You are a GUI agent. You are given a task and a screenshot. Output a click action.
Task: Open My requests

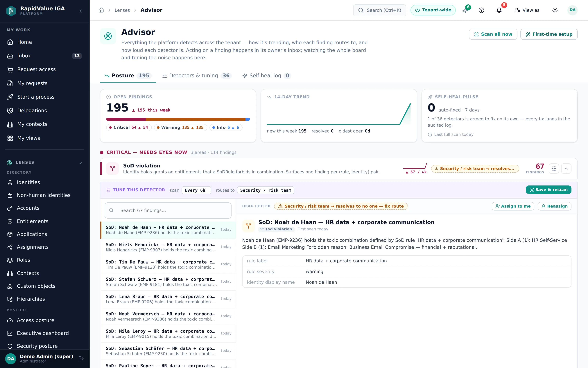click(x=45, y=83)
